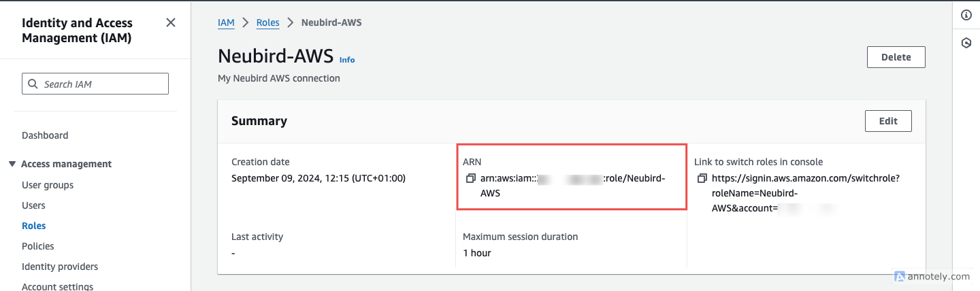Open Dashboard in the sidebar
Viewport: 980px width, 291px height.
pos(45,135)
